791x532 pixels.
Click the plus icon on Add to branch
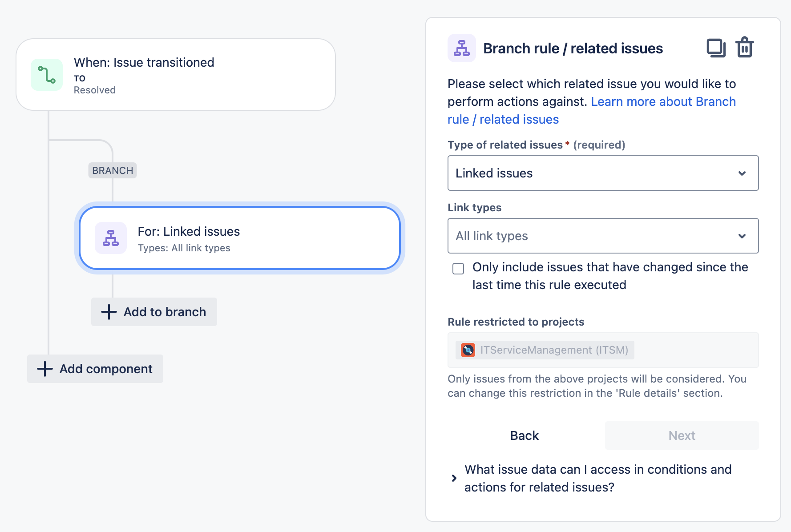109,312
